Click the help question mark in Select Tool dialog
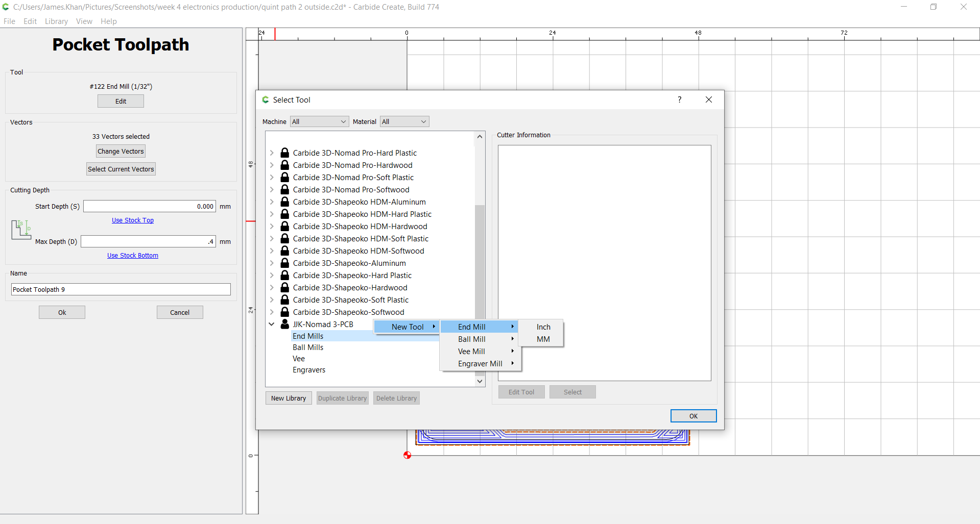980x524 pixels. click(x=679, y=99)
